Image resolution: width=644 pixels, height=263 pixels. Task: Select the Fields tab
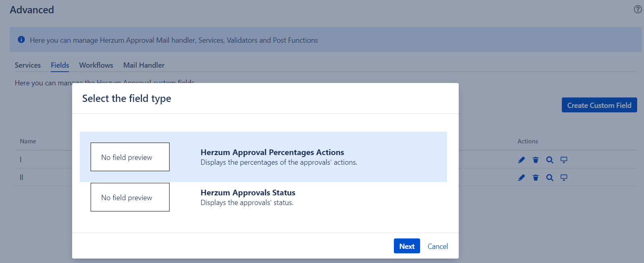point(60,65)
